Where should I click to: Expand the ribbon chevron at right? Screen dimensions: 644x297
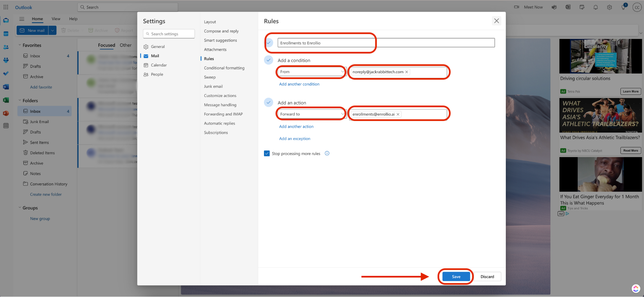641,33
